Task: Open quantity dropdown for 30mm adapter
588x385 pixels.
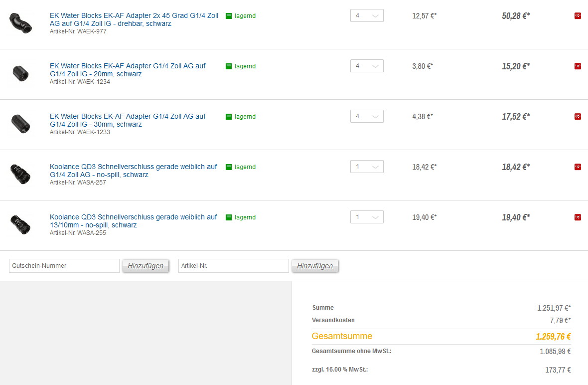Action: tap(367, 116)
